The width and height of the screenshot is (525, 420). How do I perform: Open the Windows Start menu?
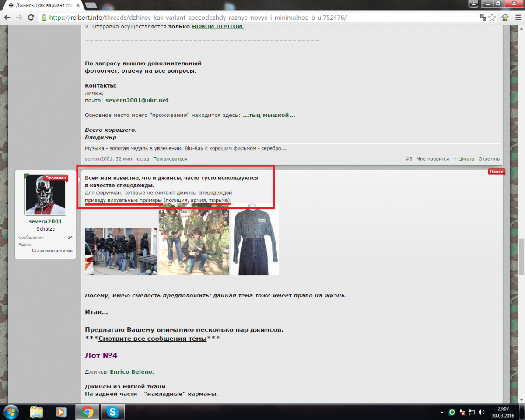(10, 412)
